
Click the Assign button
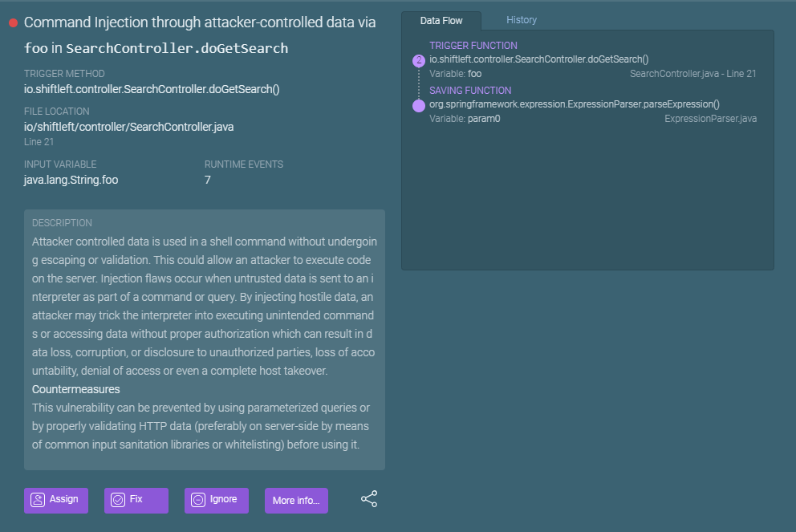click(x=55, y=500)
